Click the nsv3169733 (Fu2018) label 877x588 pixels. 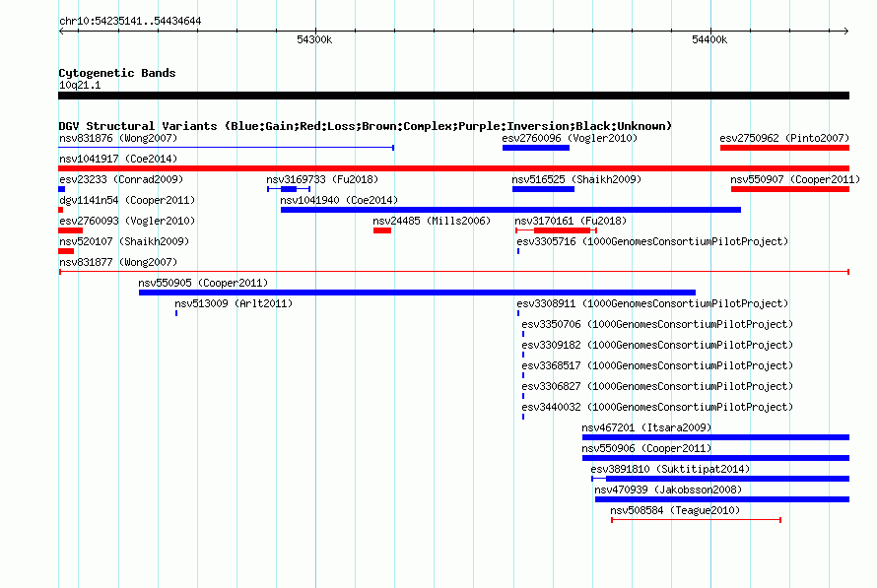322,179
